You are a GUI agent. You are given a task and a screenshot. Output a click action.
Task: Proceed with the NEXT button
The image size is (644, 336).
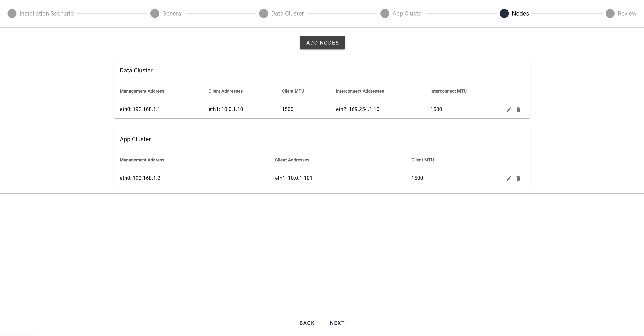[337, 323]
